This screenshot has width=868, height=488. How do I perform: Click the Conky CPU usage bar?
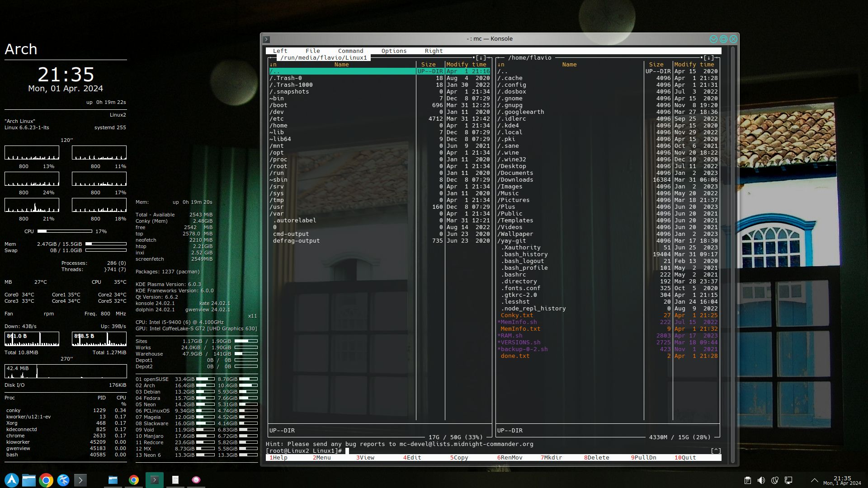click(65, 231)
